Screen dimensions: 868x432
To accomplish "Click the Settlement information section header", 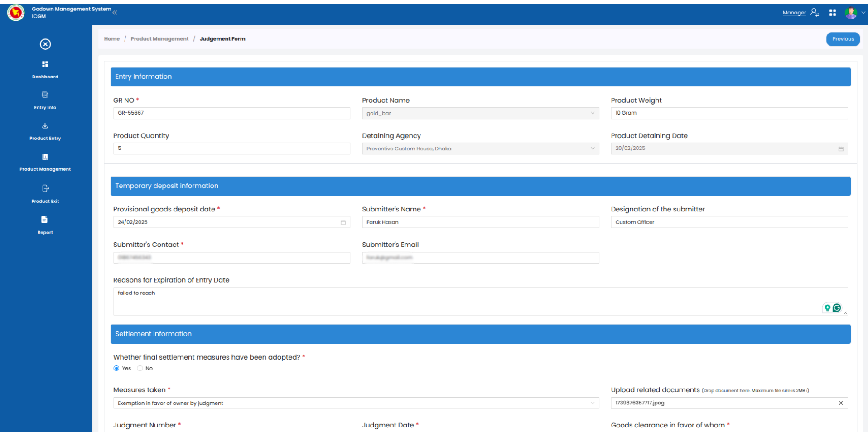I will (x=480, y=334).
